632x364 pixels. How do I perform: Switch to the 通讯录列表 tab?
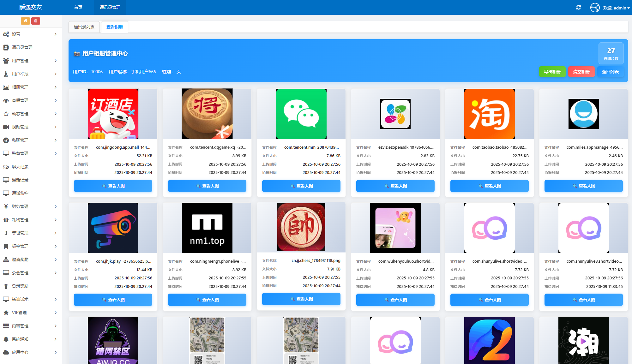click(x=84, y=27)
